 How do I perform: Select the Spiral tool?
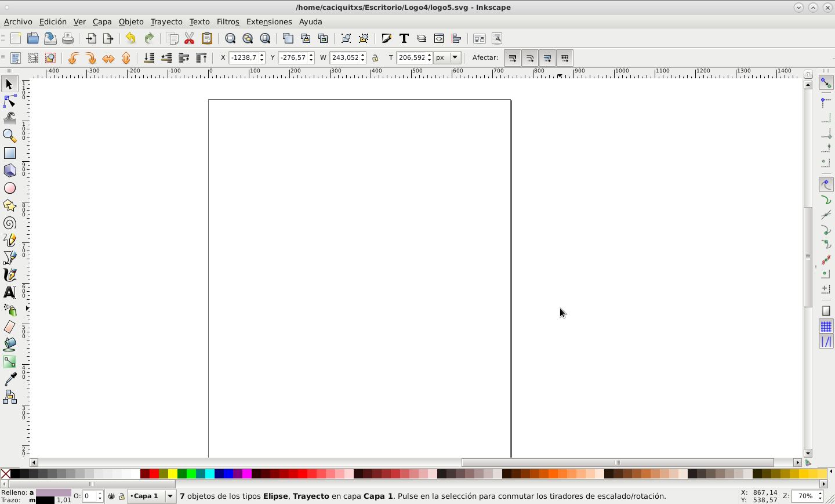click(10, 223)
